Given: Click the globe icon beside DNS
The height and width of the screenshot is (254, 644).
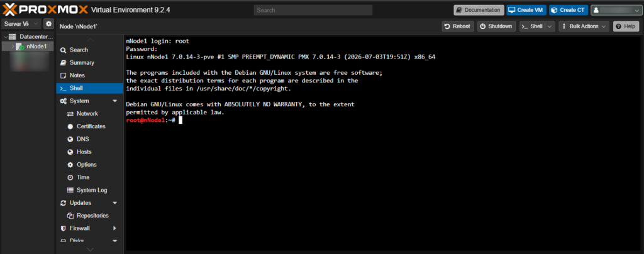Looking at the screenshot, I should pyautogui.click(x=70, y=139).
